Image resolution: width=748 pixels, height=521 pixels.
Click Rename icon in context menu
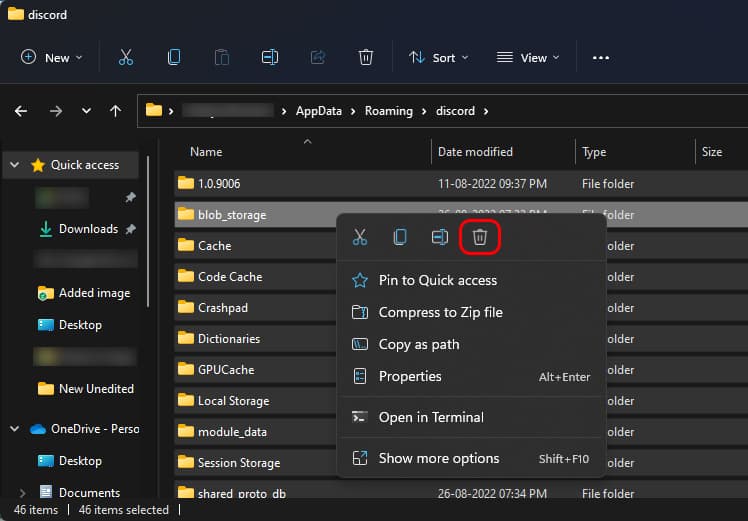pyautogui.click(x=440, y=237)
